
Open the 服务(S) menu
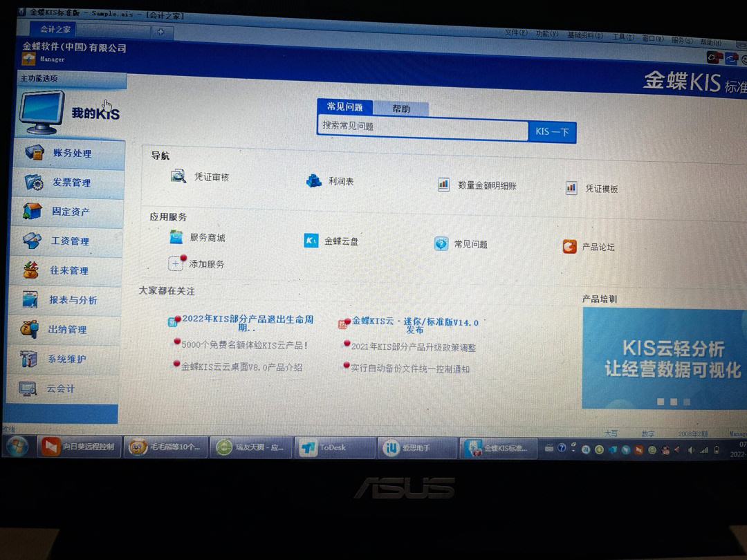[x=682, y=41]
